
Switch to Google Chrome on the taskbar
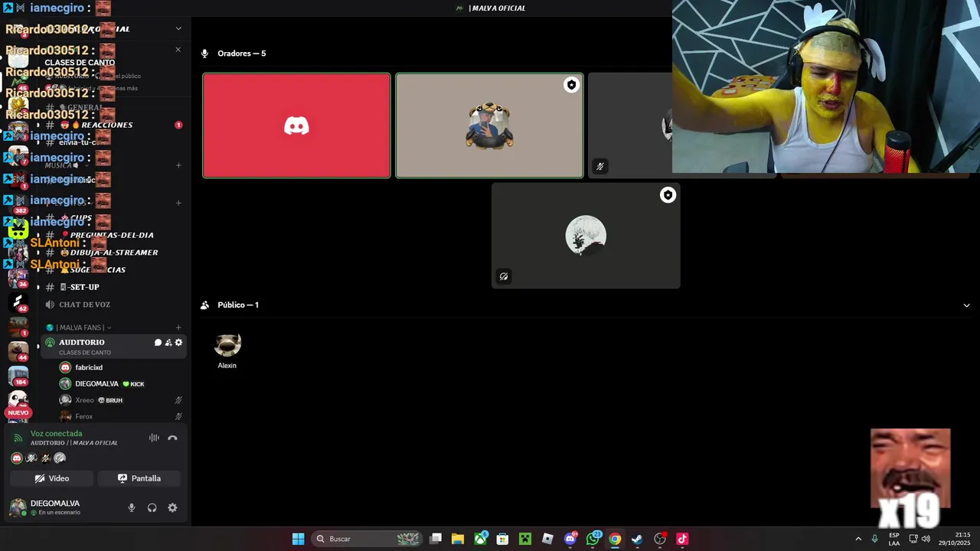[615, 539]
